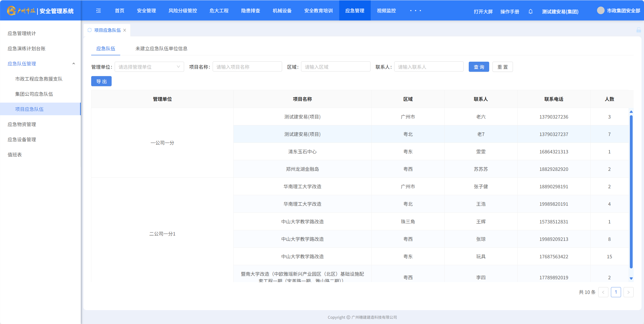This screenshot has height=324, width=644.
Task: Click the table vertical scrollbar
Action: tap(631, 192)
